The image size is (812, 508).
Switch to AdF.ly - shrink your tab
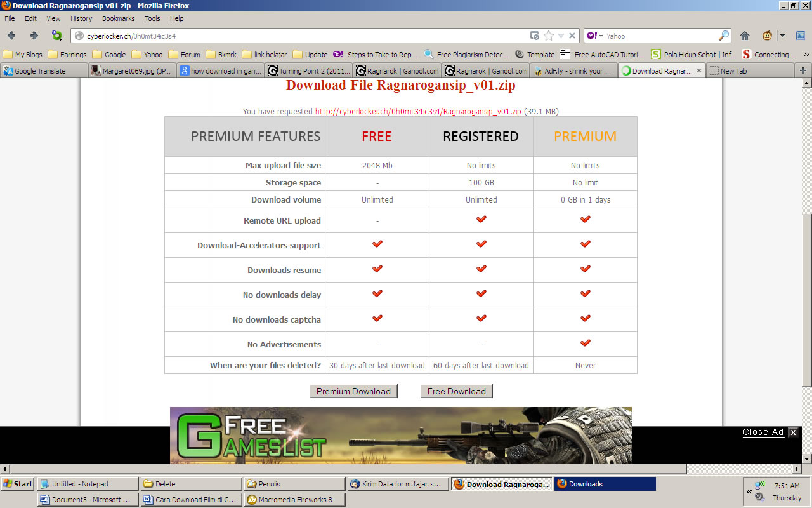pyautogui.click(x=573, y=71)
